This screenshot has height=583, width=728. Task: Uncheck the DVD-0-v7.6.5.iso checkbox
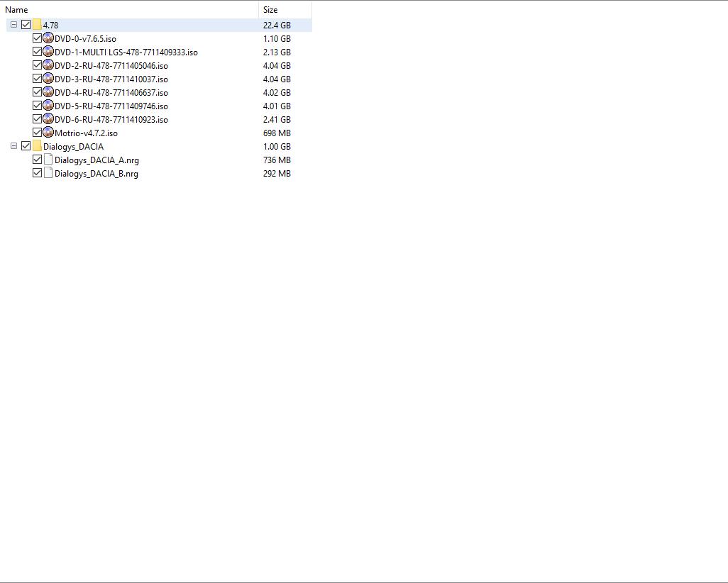point(37,38)
